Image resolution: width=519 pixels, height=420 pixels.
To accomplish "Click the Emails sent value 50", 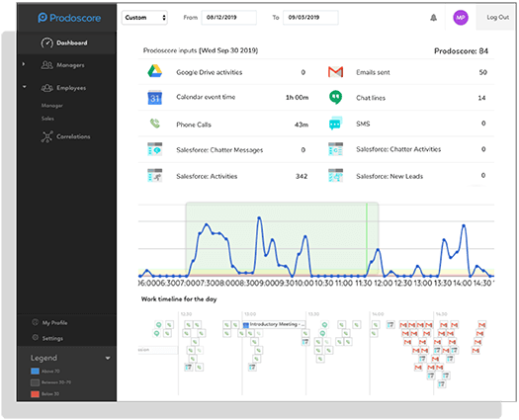I will point(483,72).
